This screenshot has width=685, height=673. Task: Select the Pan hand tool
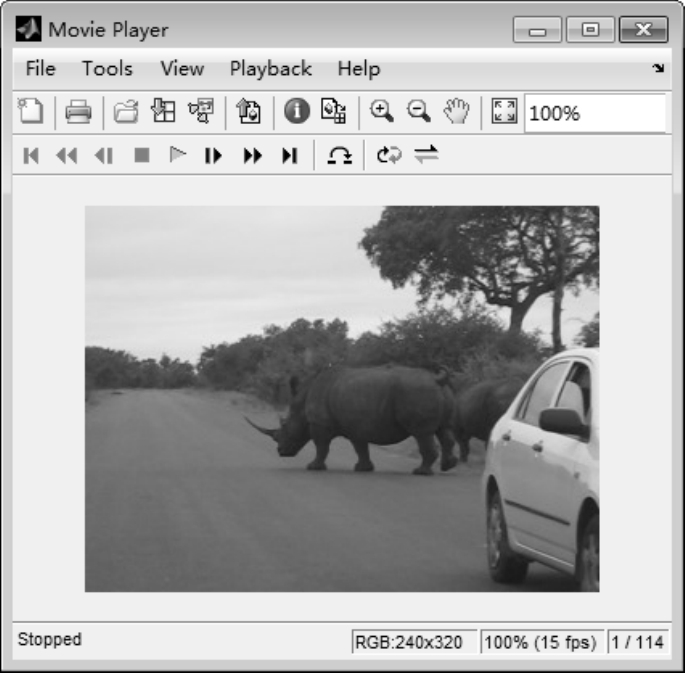click(456, 111)
